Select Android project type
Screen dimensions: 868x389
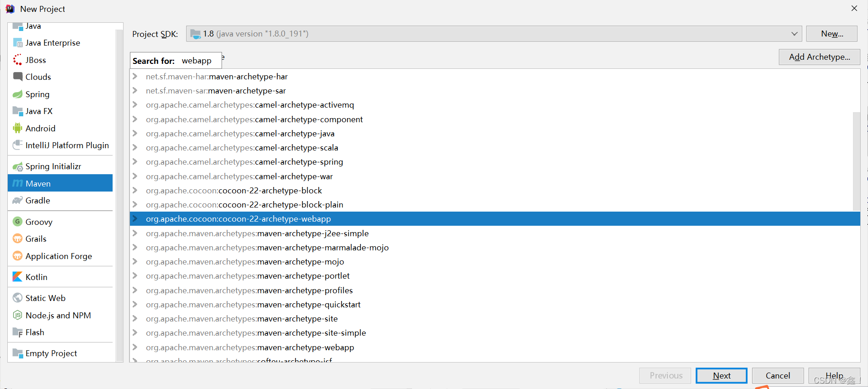tap(60, 128)
